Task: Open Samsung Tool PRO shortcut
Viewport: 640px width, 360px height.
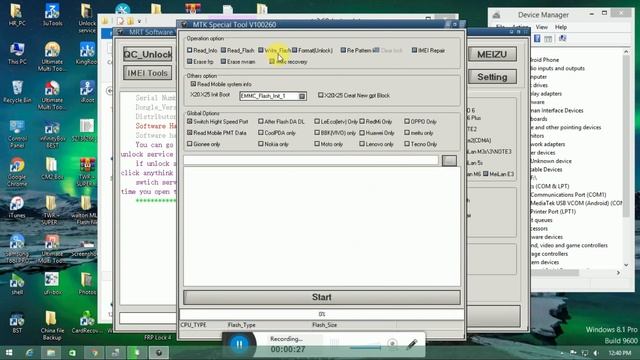Action: point(17,249)
